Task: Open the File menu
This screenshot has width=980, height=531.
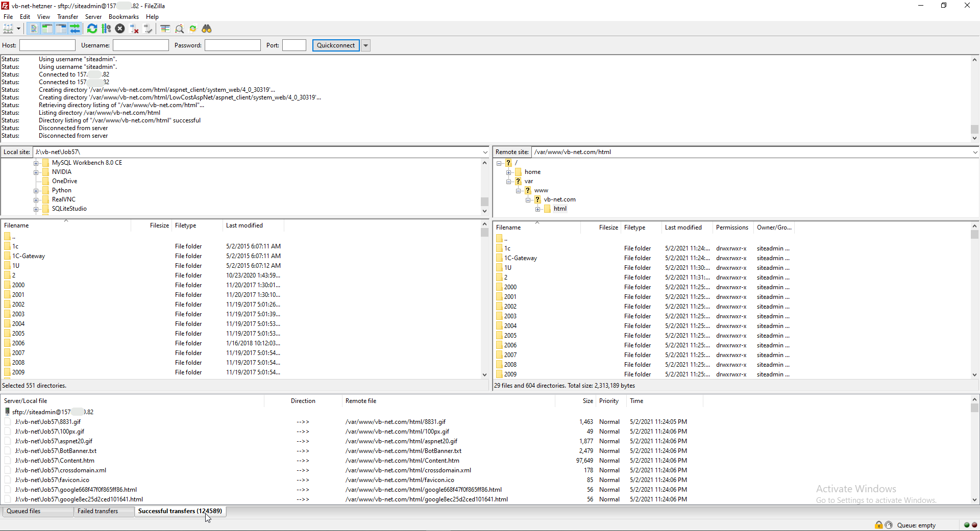Action: click(x=8, y=17)
